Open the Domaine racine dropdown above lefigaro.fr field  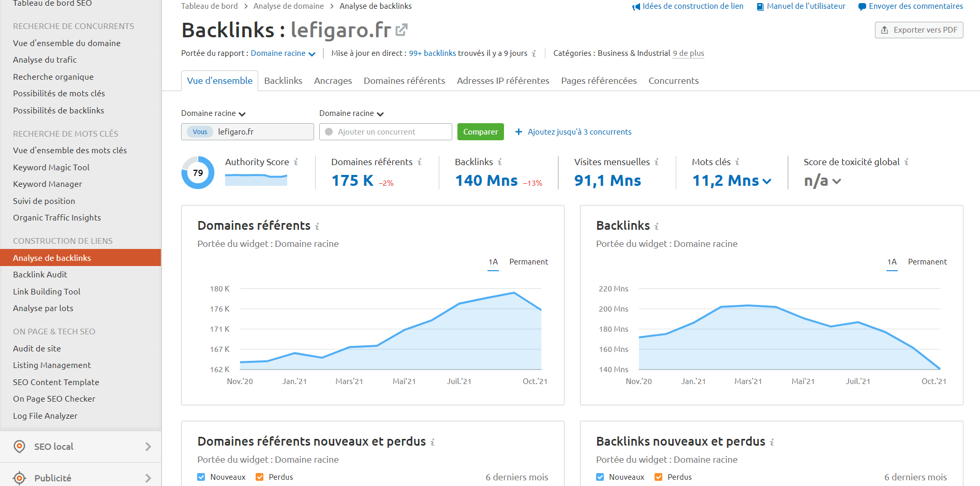pos(213,113)
